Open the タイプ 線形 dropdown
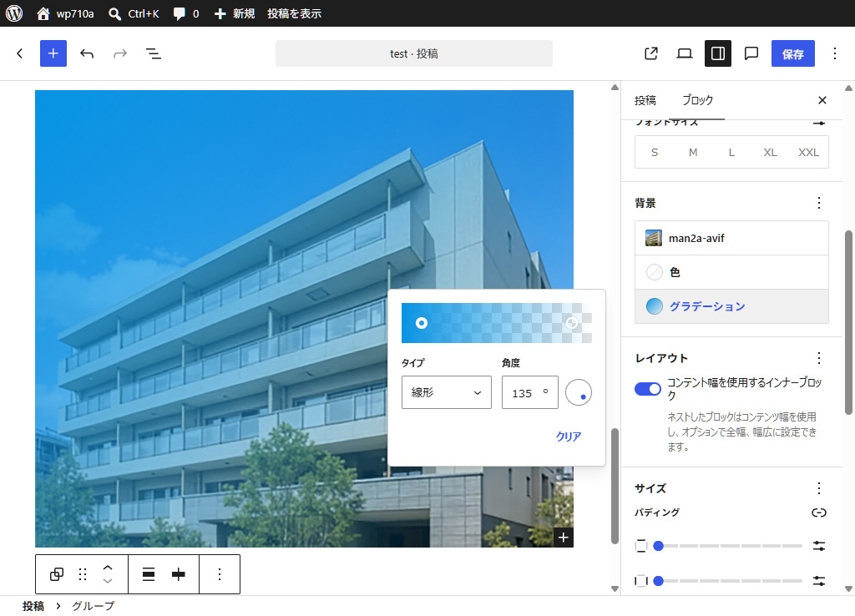Screen dimensions: 855x616 pos(447,392)
